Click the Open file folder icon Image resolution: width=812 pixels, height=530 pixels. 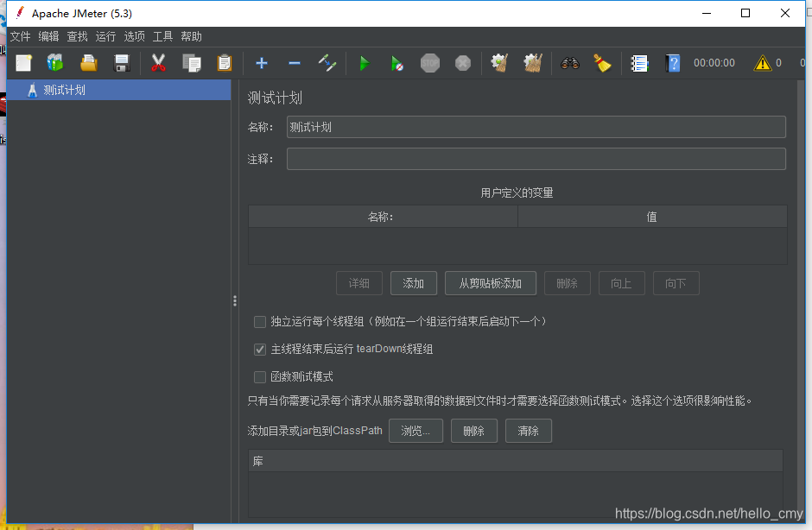tap(89, 63)
